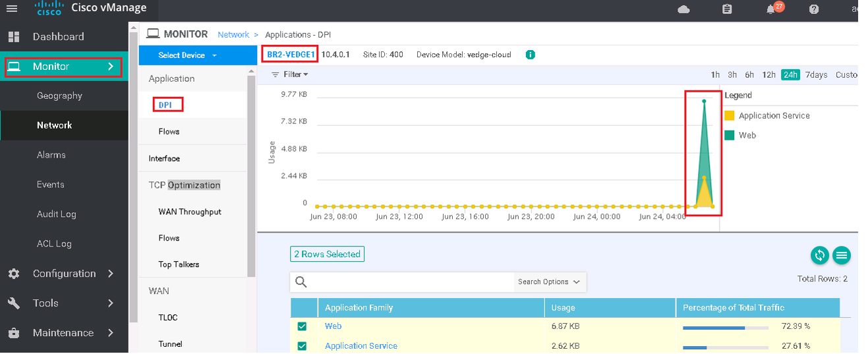868x354 pixels.
Task: Click the device info icon
Action: click(531, 55)
